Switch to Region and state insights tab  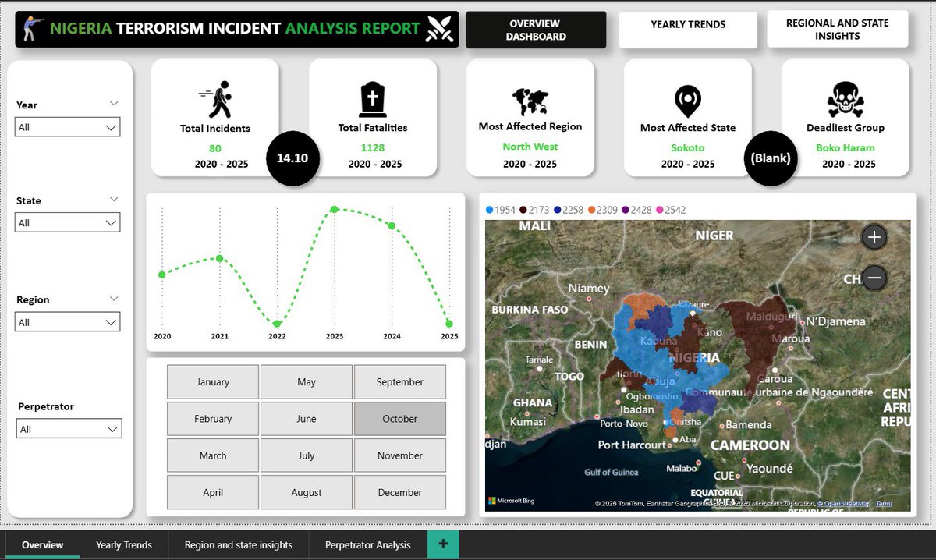(239, 544)
